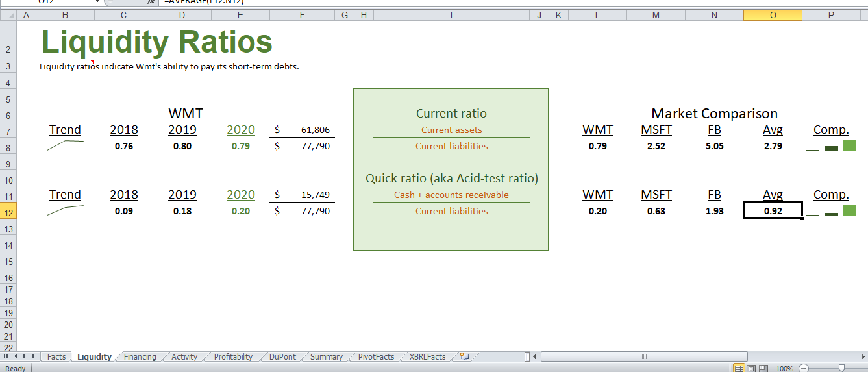Select column P header

click(831, 14)
